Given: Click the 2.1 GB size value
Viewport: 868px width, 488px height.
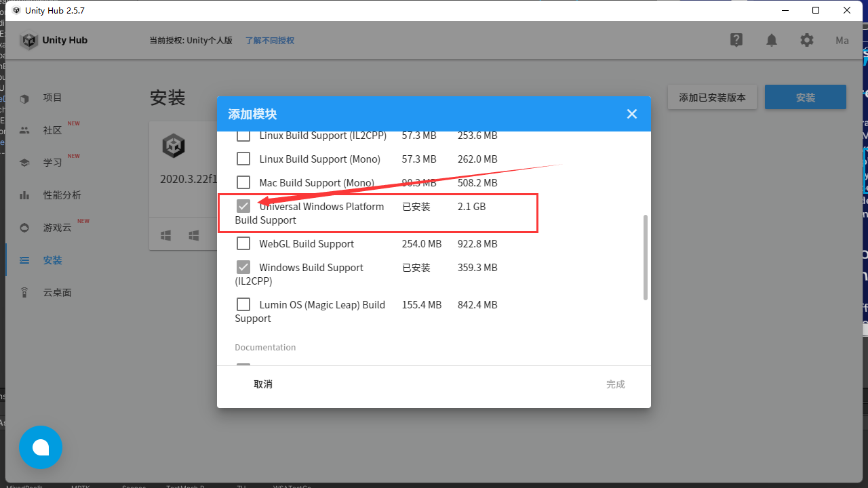Looking at the screenshot, I should 472,207.
